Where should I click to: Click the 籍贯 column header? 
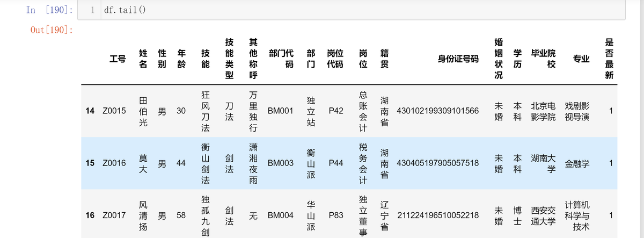pos(384,59)
